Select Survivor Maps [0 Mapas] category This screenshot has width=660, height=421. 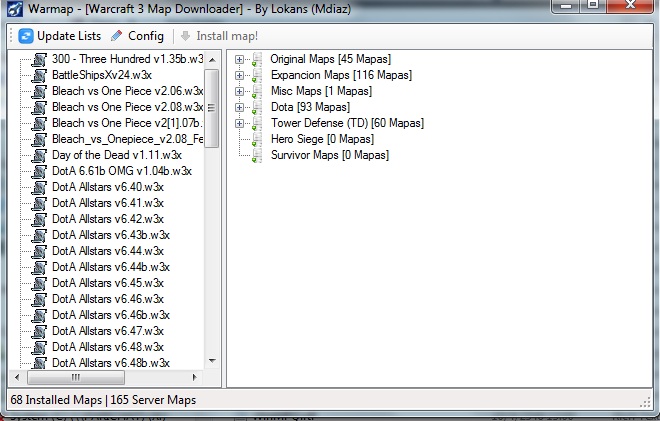coord(330,155)
